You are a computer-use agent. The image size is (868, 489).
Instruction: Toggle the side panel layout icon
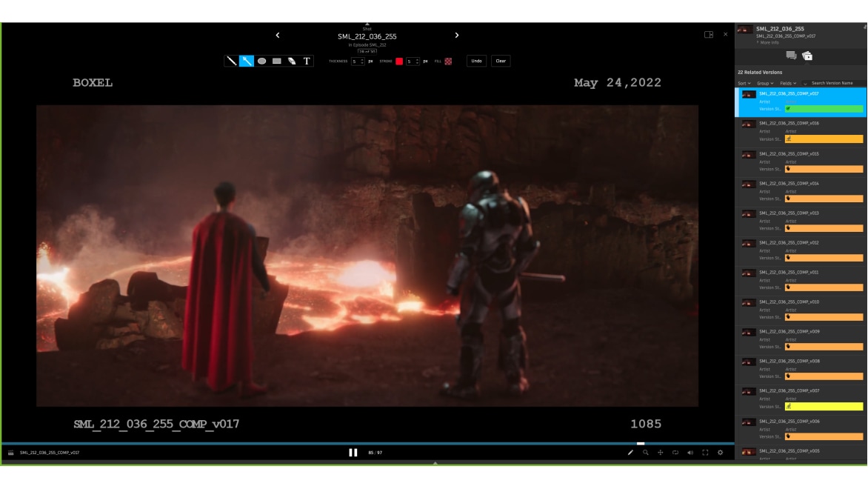[709, 35]
